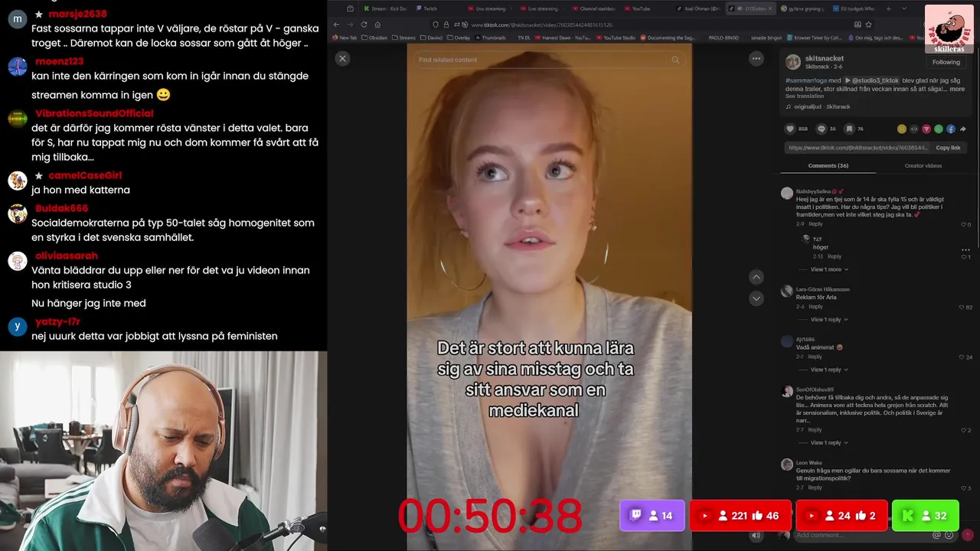Click the Add comment input field
Image resolution: width=980 pixels, height=551 pixels.
click(861, 535)
